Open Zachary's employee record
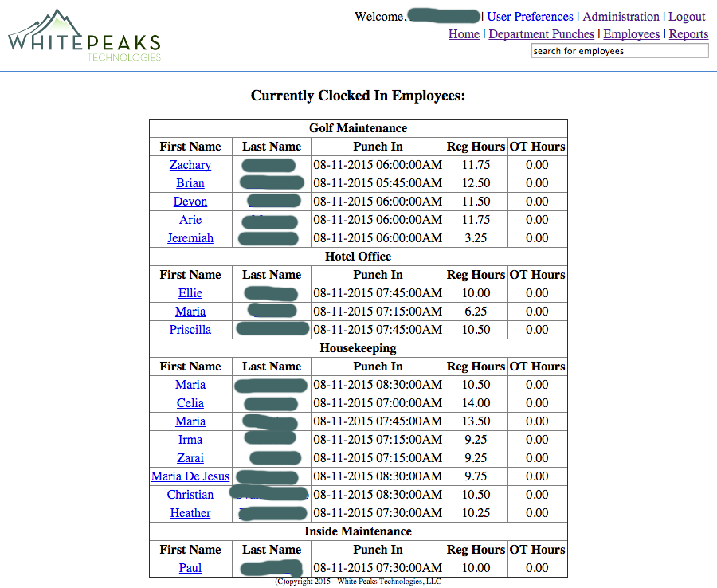The width and height of the screenshot is (717, 588). [190, 165]
